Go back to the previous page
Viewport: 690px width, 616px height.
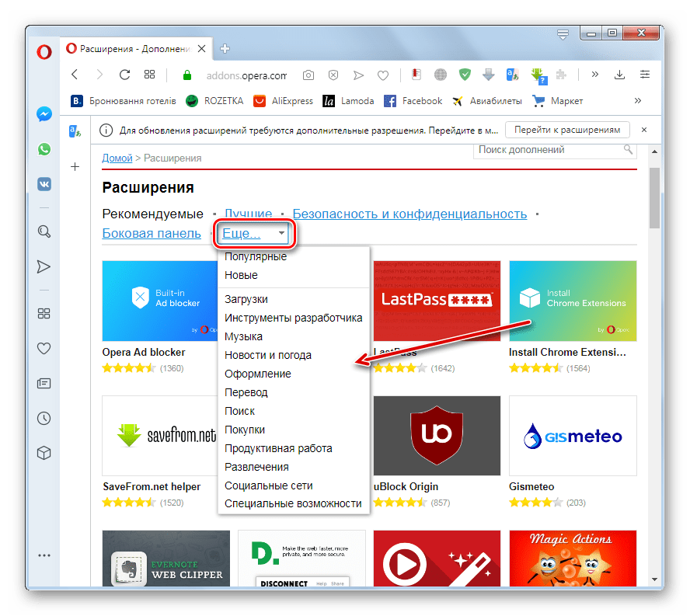coord(75,75)
